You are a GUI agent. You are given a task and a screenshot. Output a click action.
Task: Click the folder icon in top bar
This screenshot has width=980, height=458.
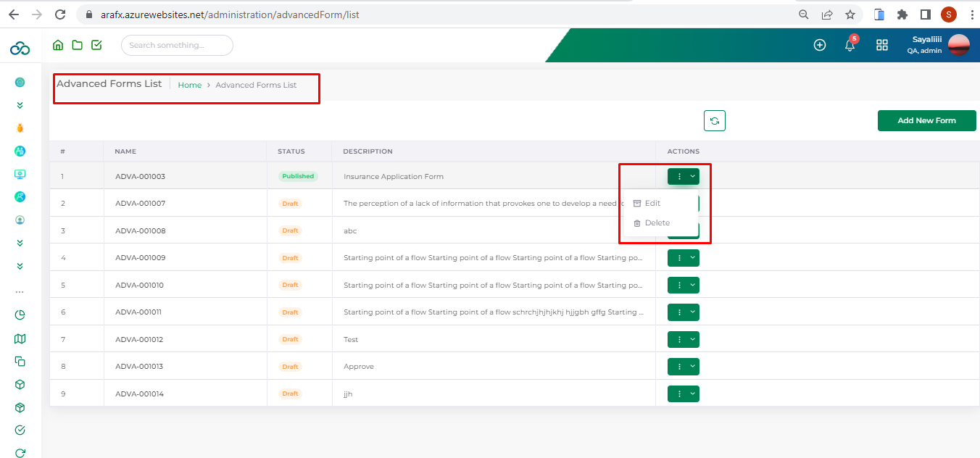[x=77, y=45]
